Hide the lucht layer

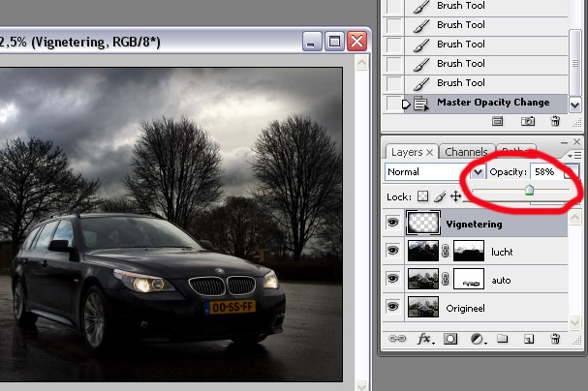(x=393, y=250)
